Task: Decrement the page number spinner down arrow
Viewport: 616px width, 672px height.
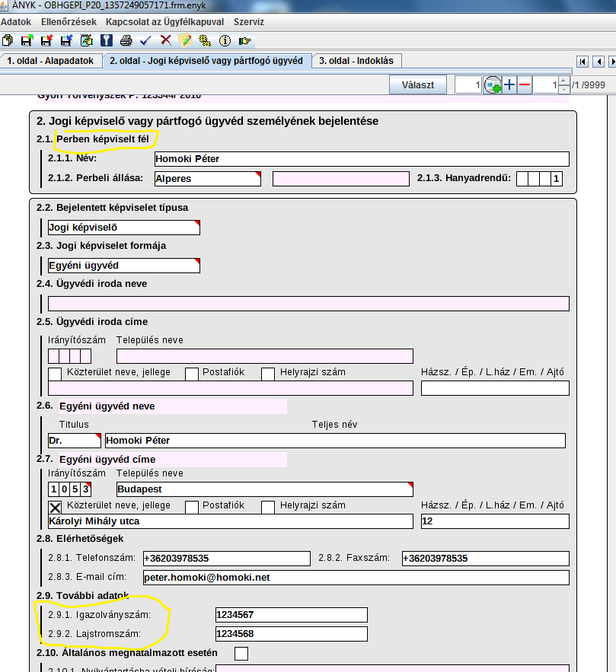Action: tap(564, 89)
